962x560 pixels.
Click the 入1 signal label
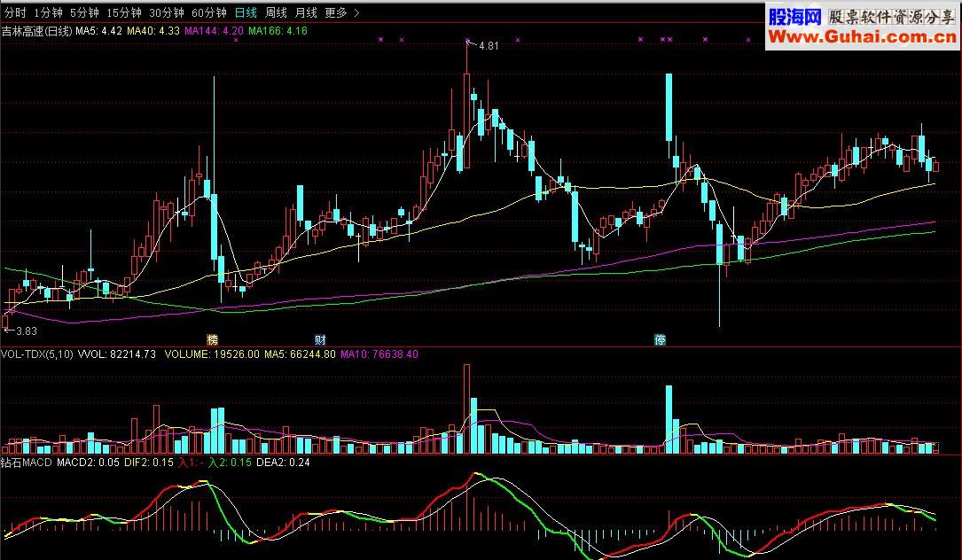191,463
